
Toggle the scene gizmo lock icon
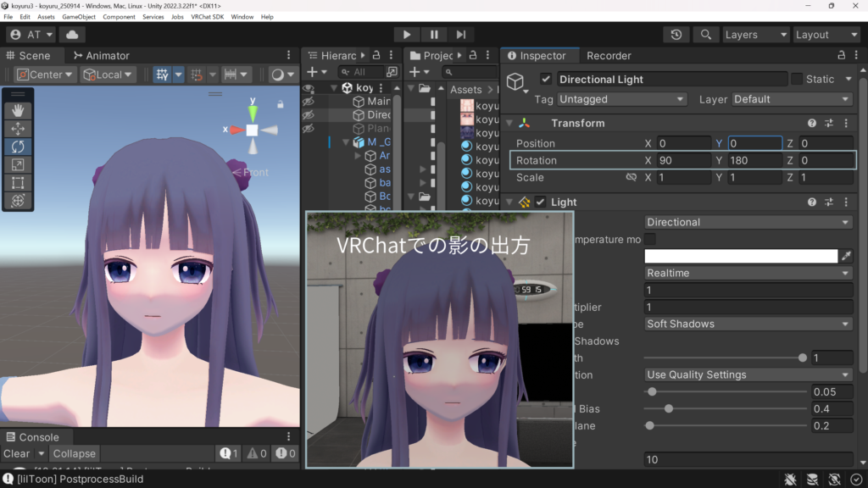tap(281, 104)
